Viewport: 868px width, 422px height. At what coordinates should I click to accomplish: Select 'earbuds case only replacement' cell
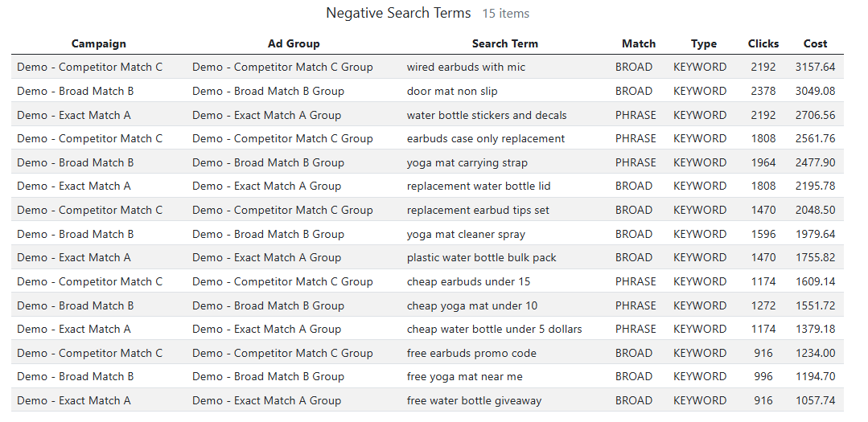[x=486, y=138]
